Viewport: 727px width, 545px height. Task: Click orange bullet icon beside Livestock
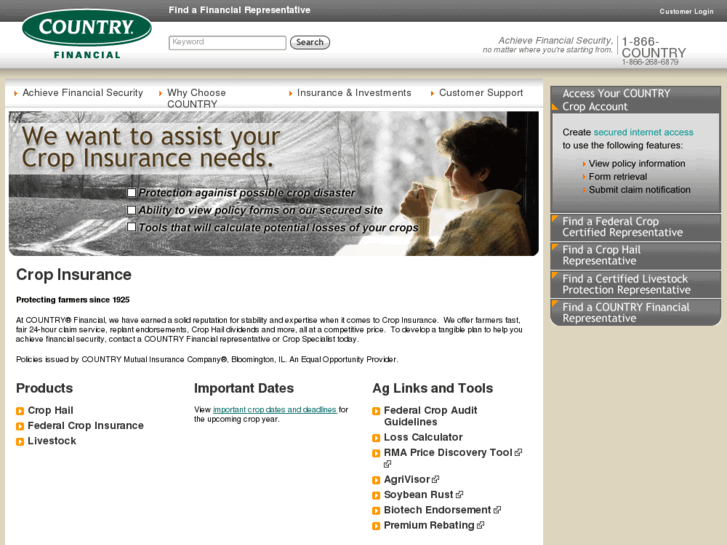20,442
